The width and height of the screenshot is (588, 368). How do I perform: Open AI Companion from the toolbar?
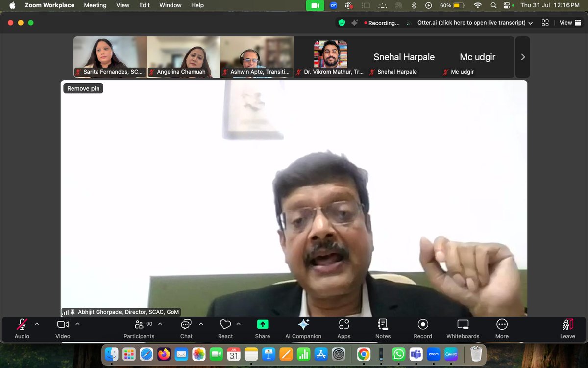pos(303,328)
